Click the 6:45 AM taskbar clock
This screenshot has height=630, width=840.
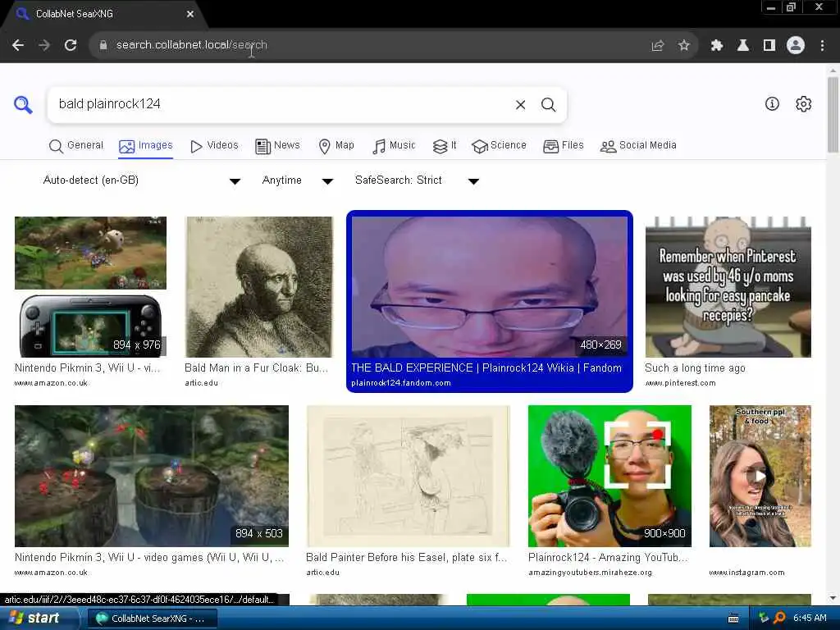810,619
